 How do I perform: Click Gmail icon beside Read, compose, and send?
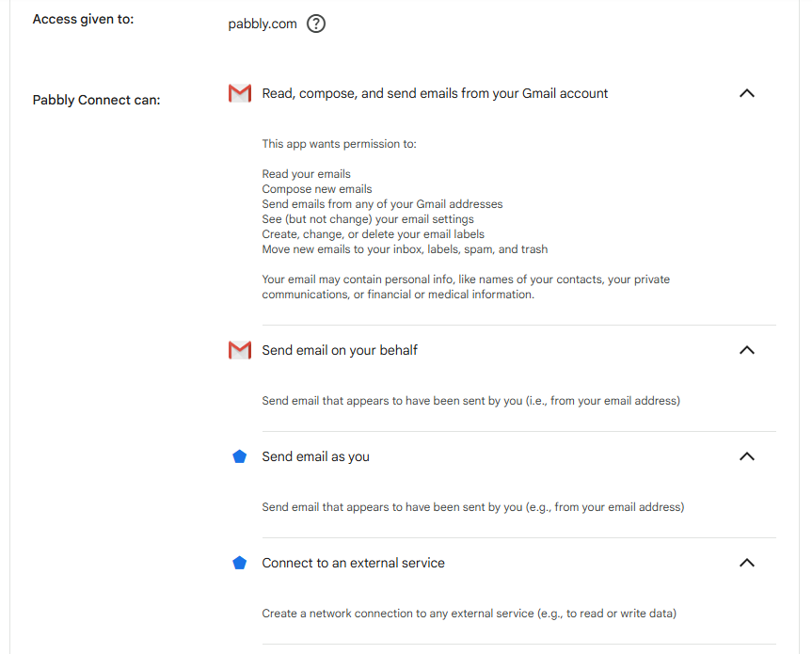(x=240, y=93)
